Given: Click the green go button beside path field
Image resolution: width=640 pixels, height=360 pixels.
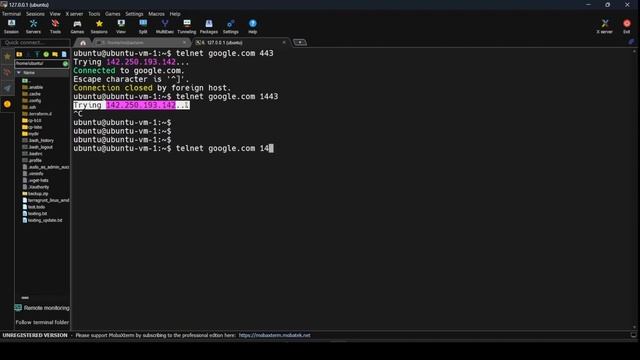Looking at the screenshot, I should click(x=65, y=64).
